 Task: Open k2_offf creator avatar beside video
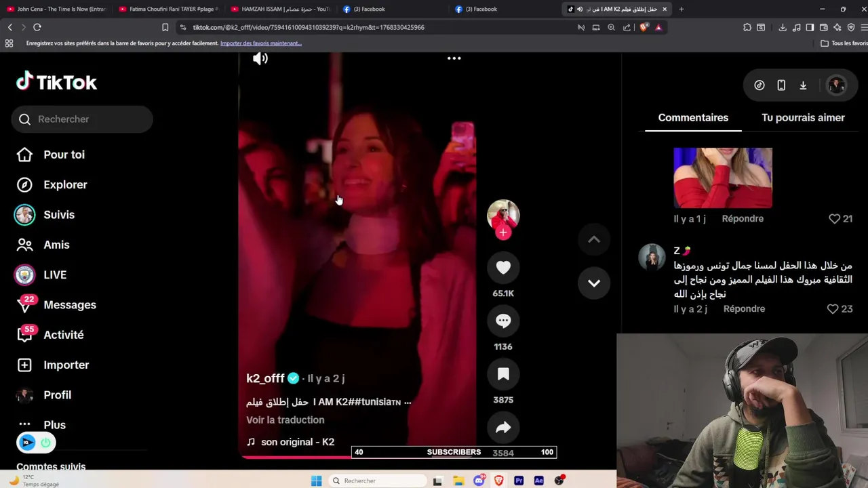click(x=503, y=215)
